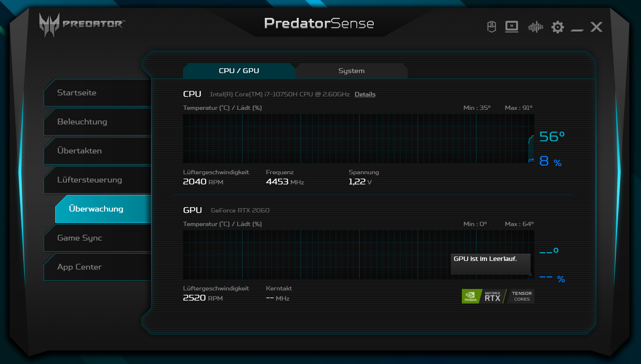Viewport: 641px width, 364px height.
Task: Click GPU fan speed 2520 RPM
Action: coord(203,298)
